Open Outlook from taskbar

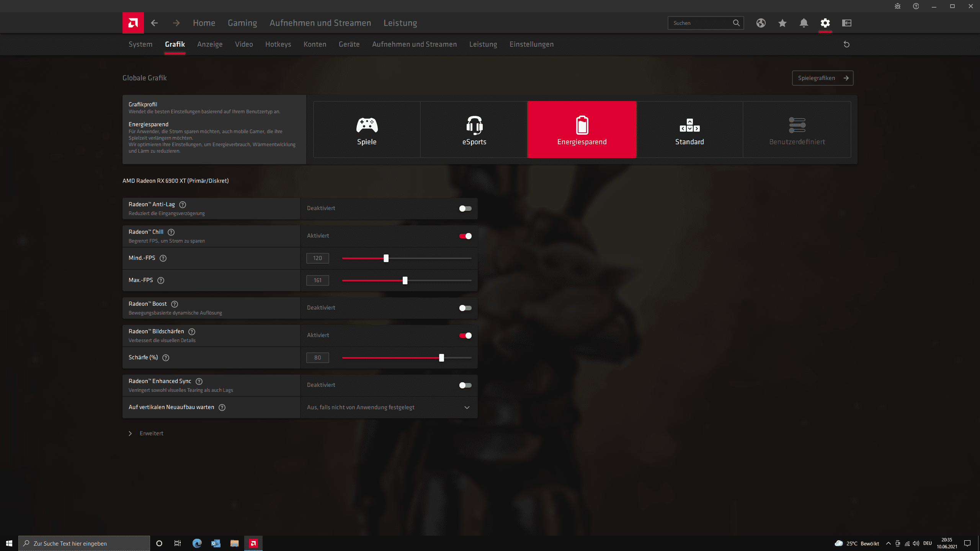[216, 543]
